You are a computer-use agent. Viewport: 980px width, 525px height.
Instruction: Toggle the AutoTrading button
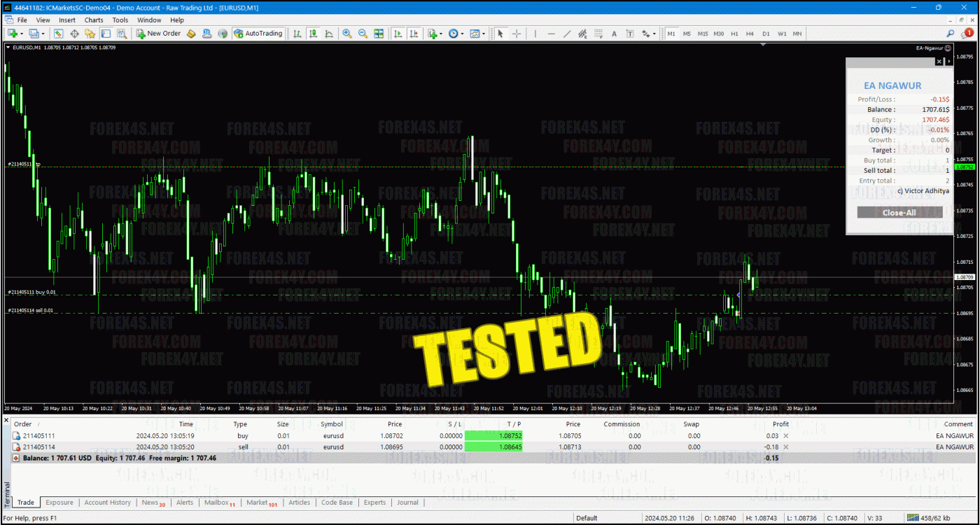(x=258, y=34)
